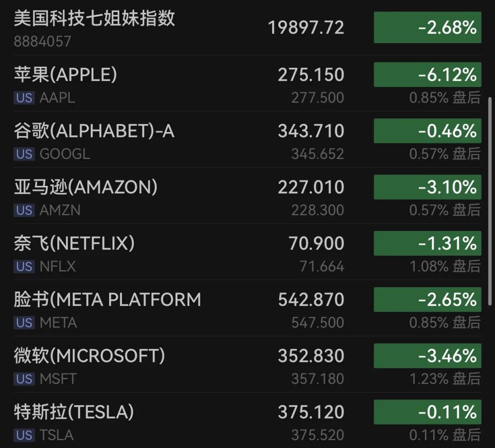Toggle the index -2.68% change badge
Screen dimensions: 495x448
click(428, 27)
